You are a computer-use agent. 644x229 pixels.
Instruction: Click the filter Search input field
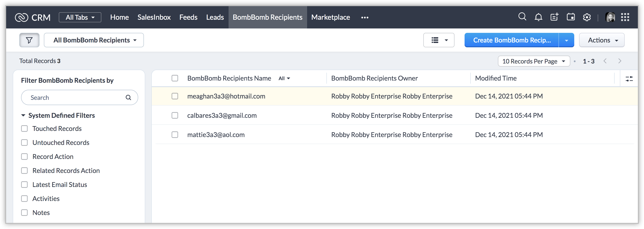79,98
